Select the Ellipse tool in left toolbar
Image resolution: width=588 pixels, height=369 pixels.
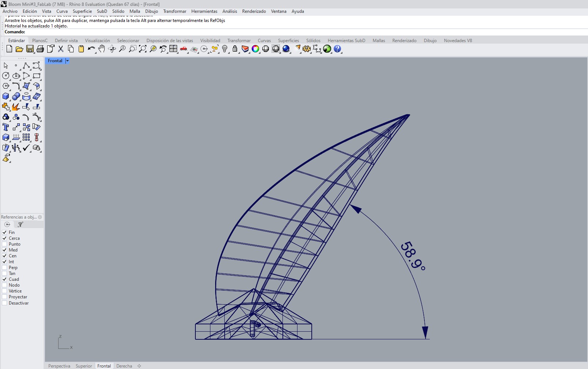16,76
